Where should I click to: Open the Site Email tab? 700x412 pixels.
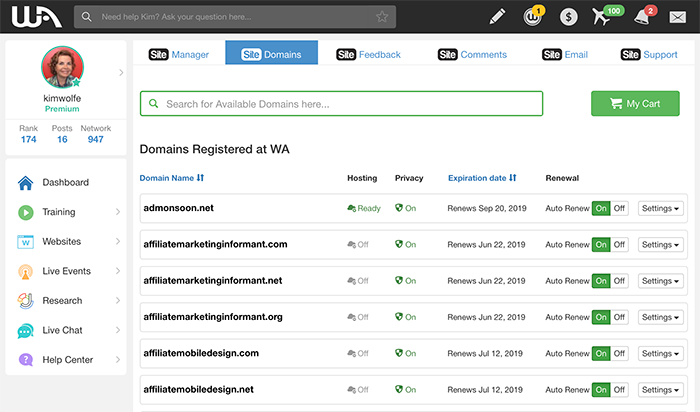coord(565,54)
